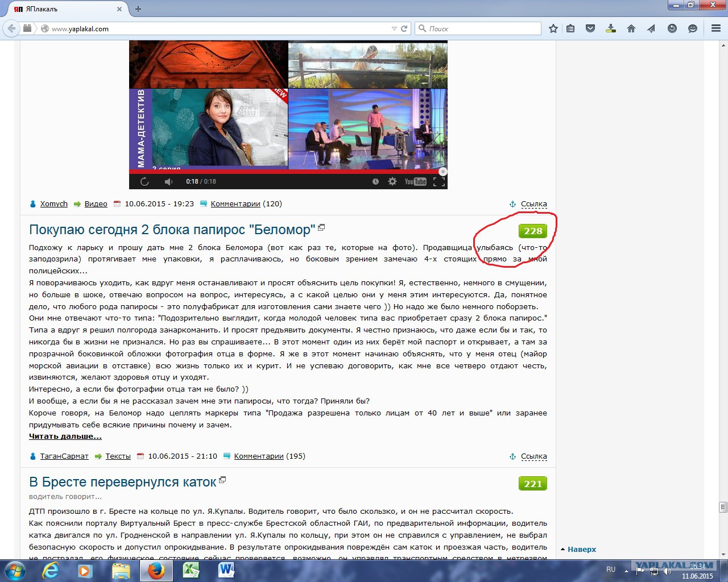Open the tab groups icon beside back button
Viewport: 728px width, 582px height.
pyautogui.click(x=27, y=28)
